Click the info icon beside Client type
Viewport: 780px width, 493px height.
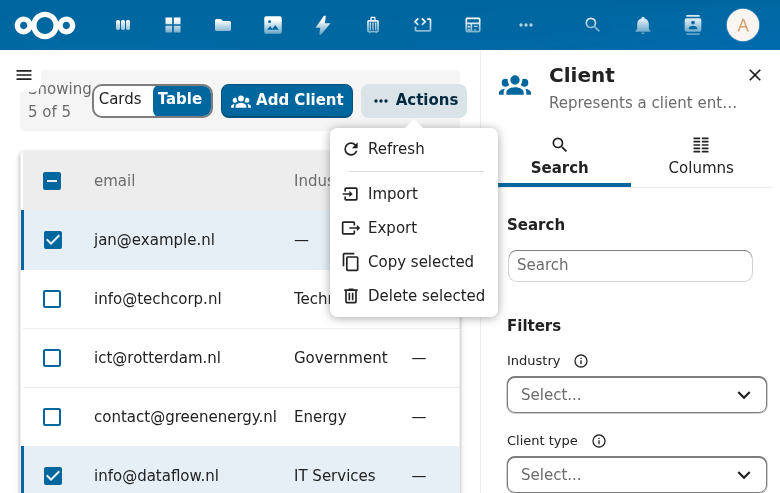pos(599,441)
